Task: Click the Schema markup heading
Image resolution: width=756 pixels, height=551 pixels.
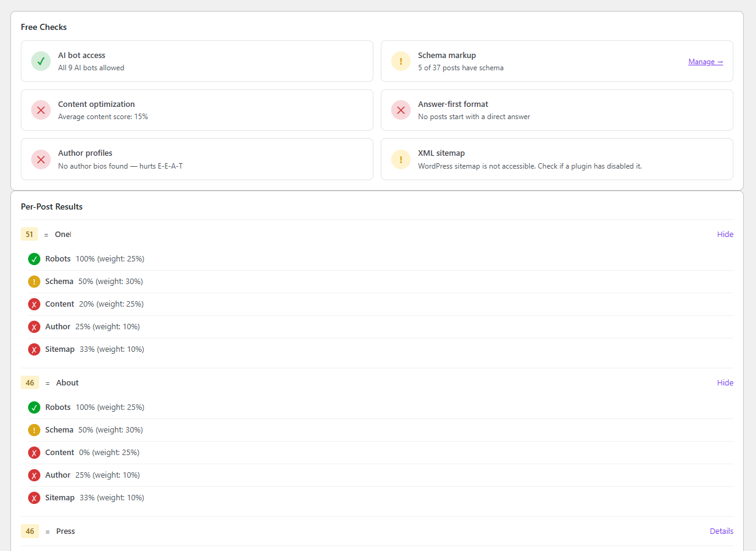Action: 447,56
